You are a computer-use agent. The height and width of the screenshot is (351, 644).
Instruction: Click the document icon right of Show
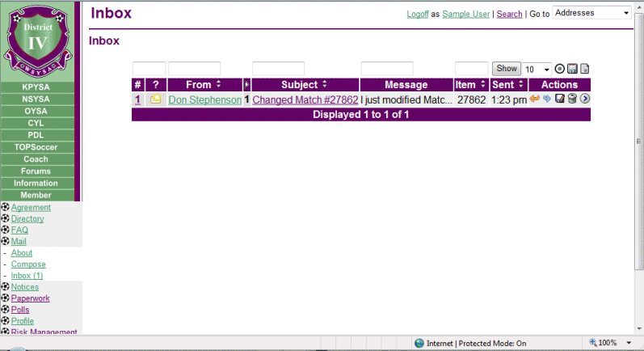click(585, 70)
